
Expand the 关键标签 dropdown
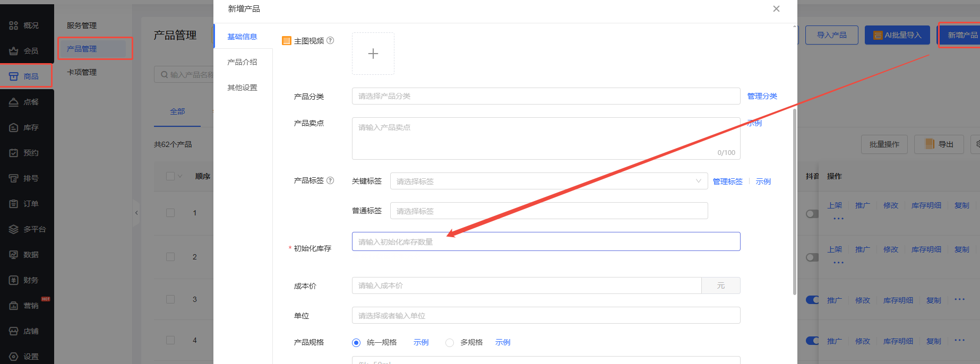[x=548, y=181]
